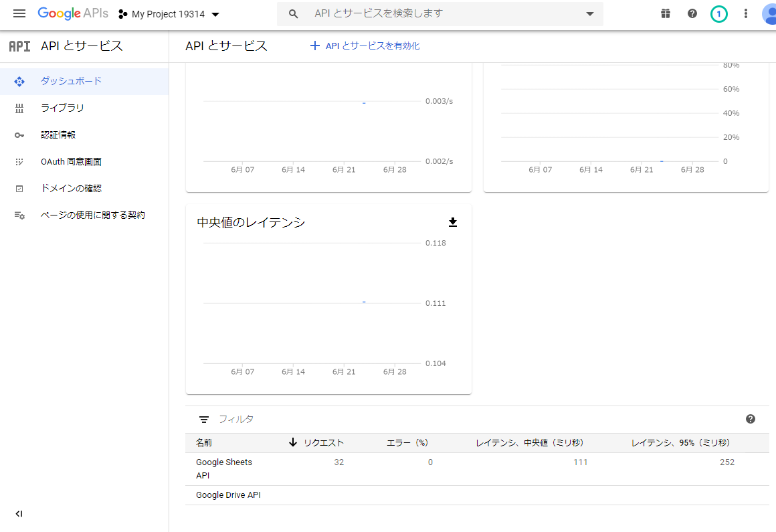Click API とサービスを有効化 button
The height and width of the screenshot is (532, 776).
(x=365, y=46)
